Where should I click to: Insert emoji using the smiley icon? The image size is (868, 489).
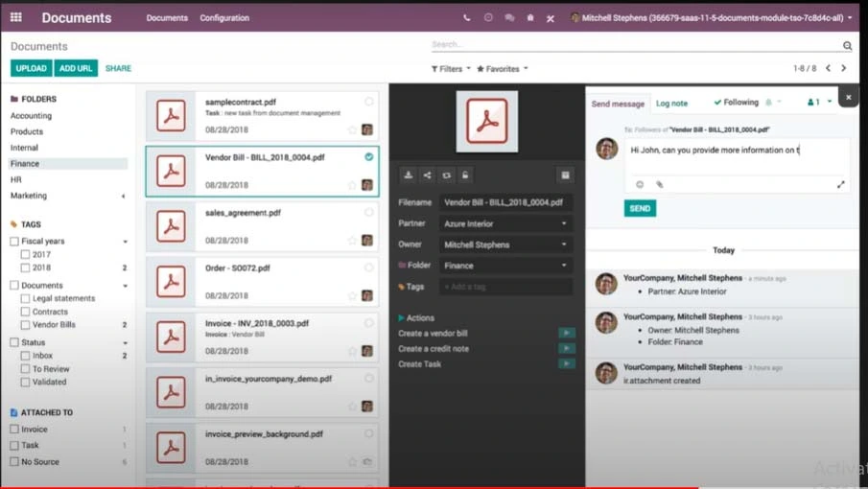tap(640, 184)
